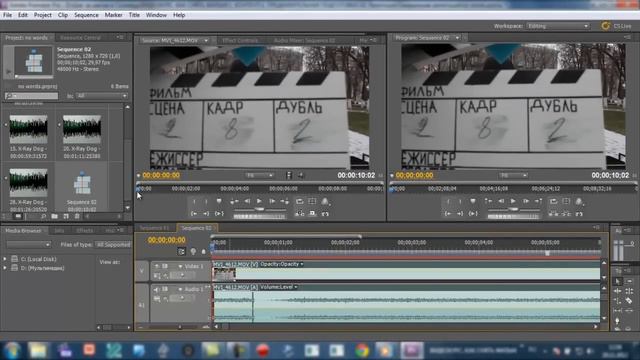Collapse the Video 1 track triangle

180,266
